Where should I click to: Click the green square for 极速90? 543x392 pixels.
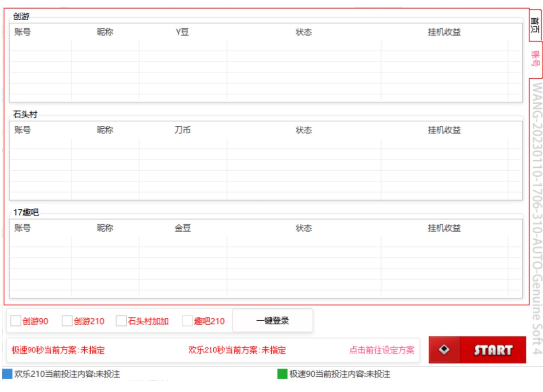pyautogui.click(x=282, y=374)
